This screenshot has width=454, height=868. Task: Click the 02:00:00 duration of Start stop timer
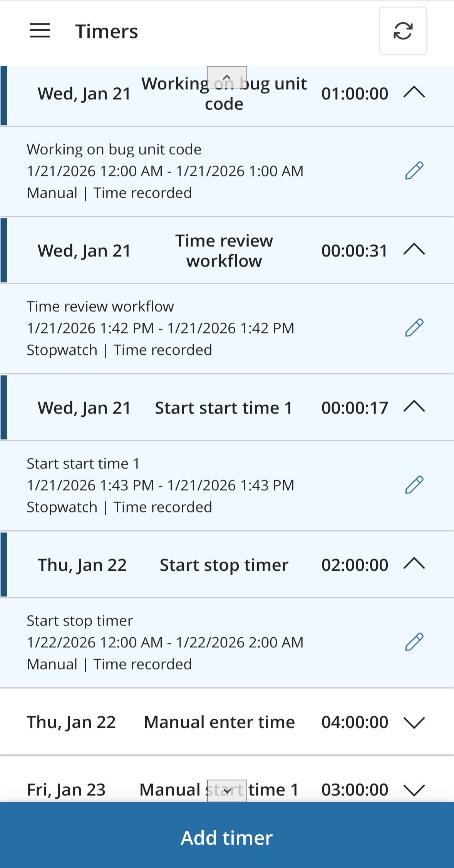click(355, 565)
